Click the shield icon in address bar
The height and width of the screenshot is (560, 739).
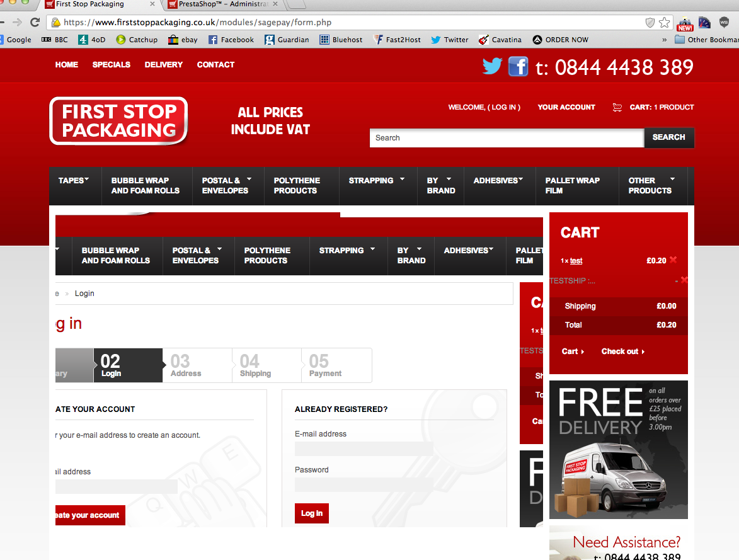coord(650,22)
